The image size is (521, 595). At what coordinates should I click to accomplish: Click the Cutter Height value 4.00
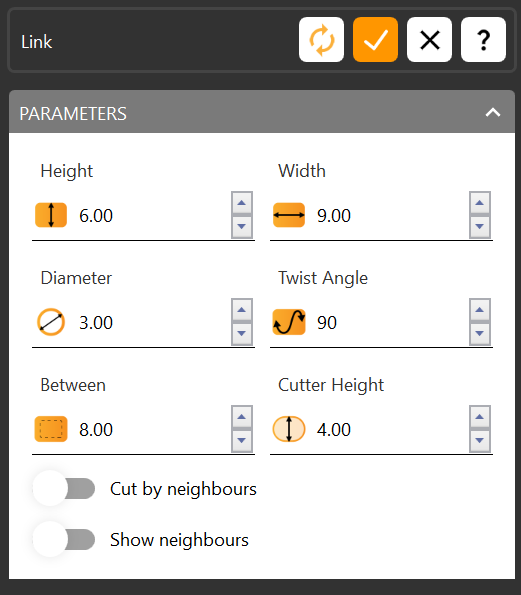334,430
